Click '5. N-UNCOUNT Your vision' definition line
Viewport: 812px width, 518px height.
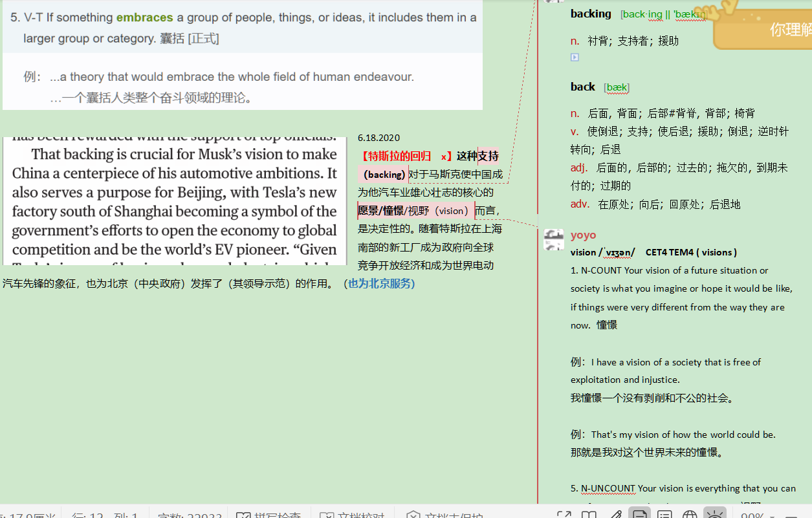(x=683, y=488)
